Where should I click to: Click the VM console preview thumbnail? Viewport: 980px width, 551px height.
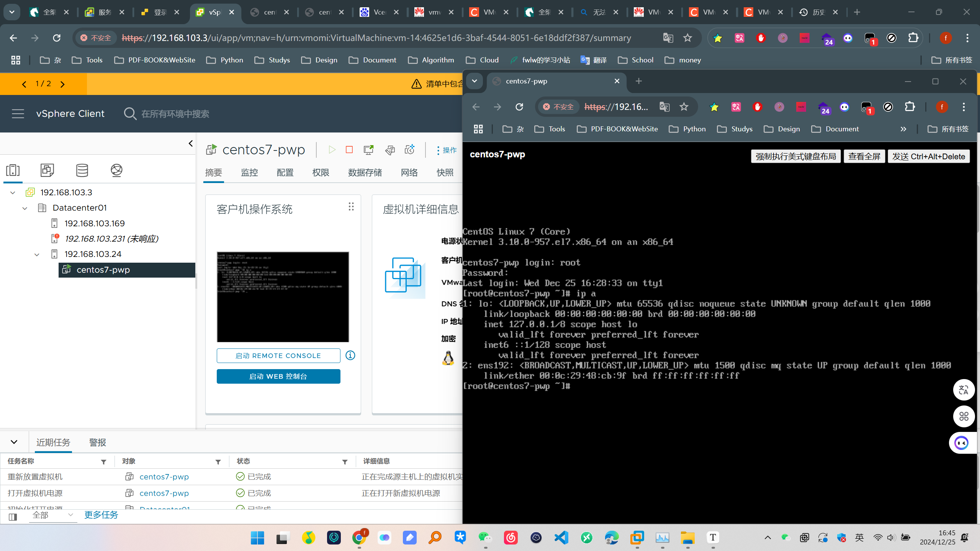point(283,297)
